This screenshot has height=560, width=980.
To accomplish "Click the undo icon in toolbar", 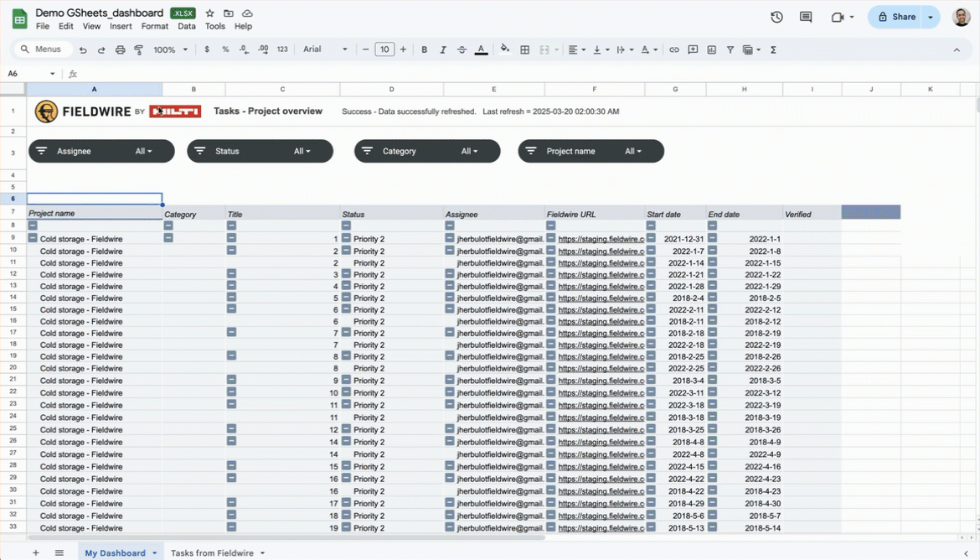I will point(83,50).
